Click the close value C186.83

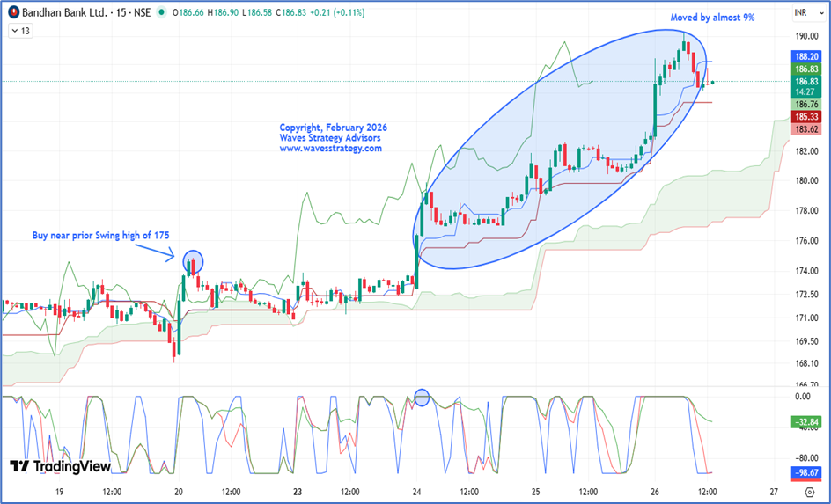pyautogui.click(x=292, y=12)
